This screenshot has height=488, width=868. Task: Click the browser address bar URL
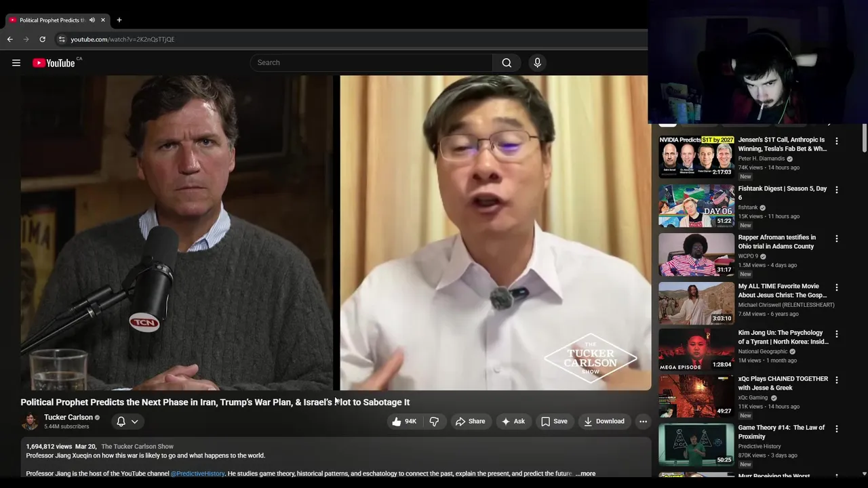point(123,39)
